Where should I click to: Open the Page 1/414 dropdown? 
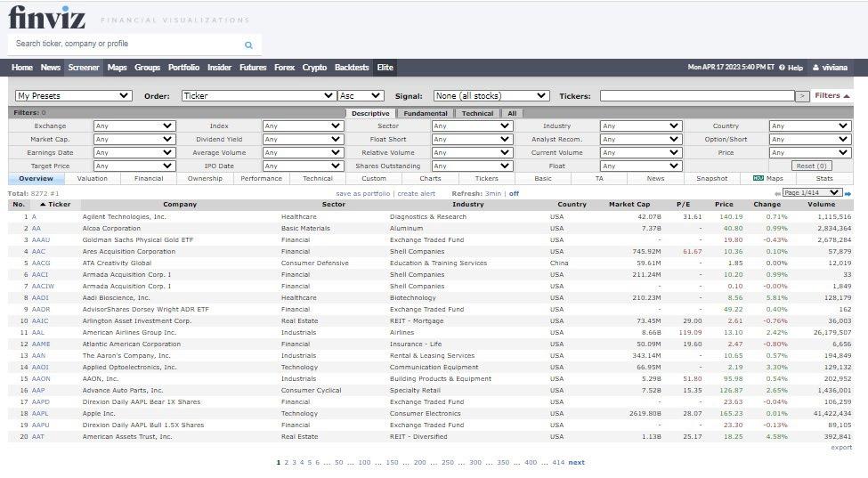point(812,192)
